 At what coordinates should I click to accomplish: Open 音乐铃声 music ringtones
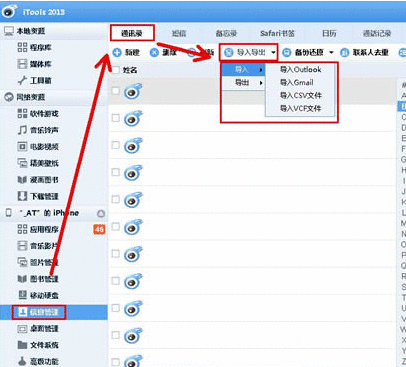click(x=38, y=130)
